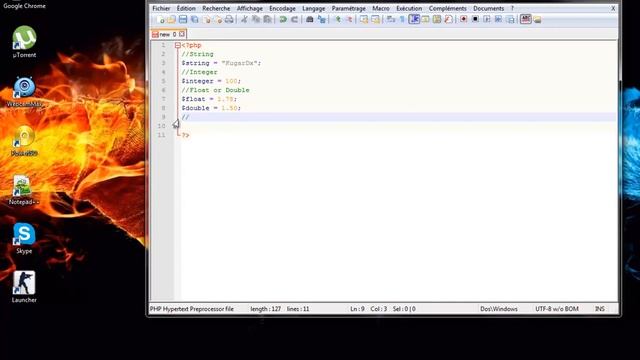Click the Notepad++ desktop shortcut
The width and height of the screenshot is (640, 360).
pyautogui.click(x=24, y=190)
